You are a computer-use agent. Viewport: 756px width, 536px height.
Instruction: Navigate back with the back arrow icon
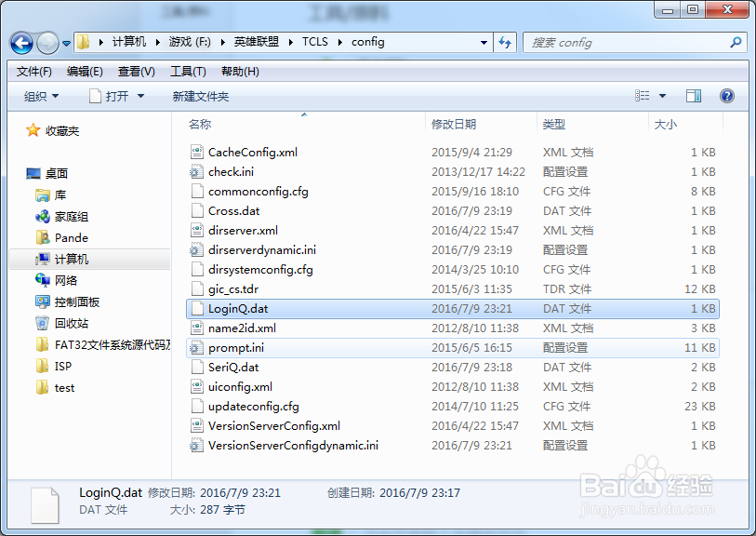pos(20,42)
